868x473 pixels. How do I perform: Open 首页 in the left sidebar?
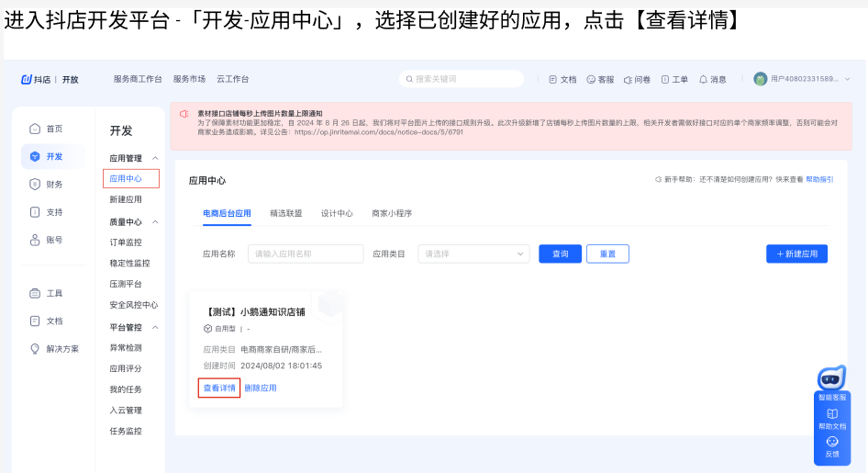[x=46, y=129]
